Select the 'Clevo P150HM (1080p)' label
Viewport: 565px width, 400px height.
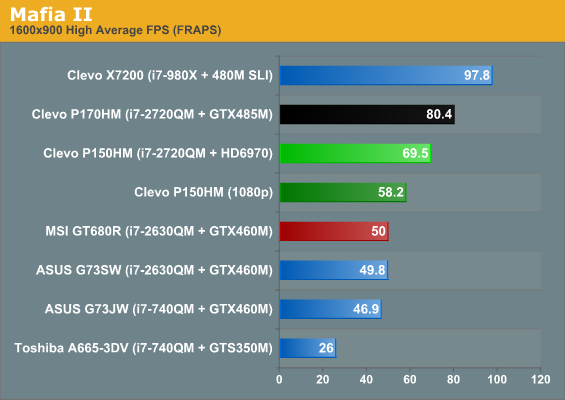[x=204, y=192]
